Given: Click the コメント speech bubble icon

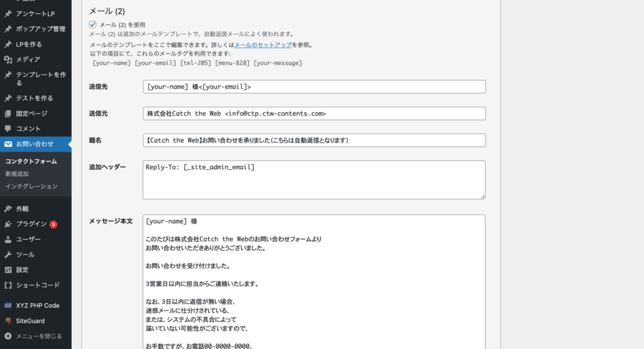Looking at the screenshot, I should tap(8, 128).
